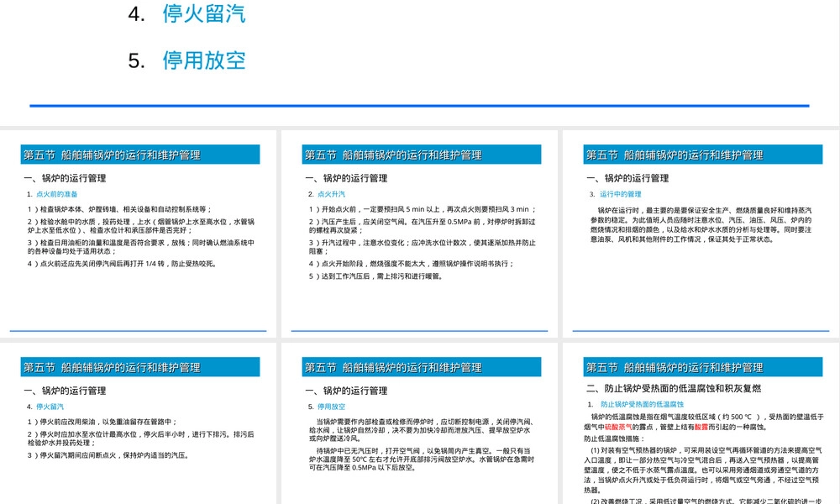The height and width of the screenshot is (504, 840).
Task: Open the slide about 点火升汽
Action: point(419,234)
